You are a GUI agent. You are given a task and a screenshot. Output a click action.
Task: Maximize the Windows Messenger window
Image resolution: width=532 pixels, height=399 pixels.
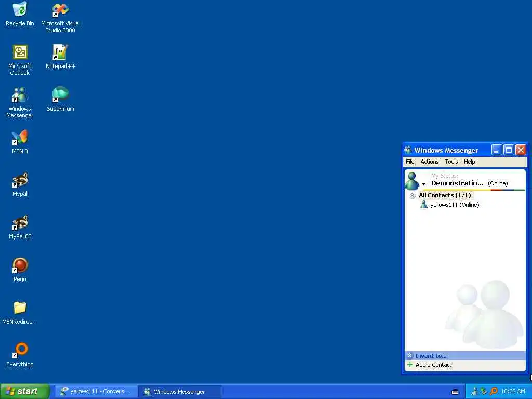point(509,150)
